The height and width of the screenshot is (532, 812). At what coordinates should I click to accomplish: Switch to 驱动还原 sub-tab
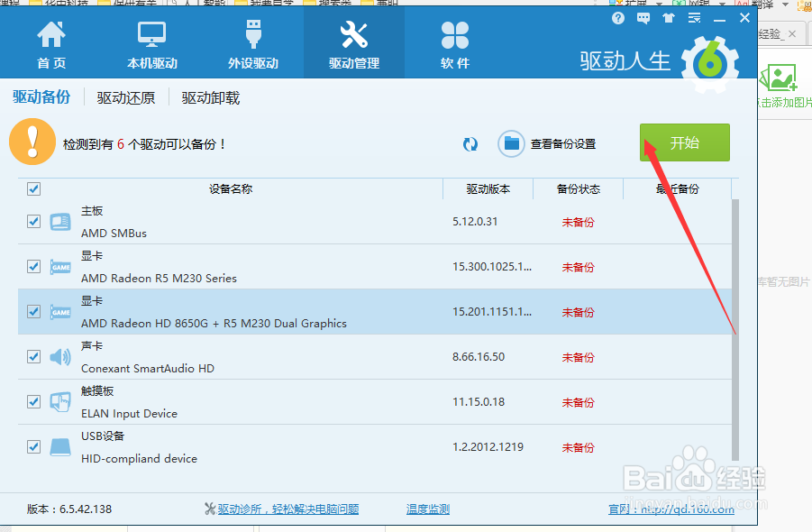point(126,98)
